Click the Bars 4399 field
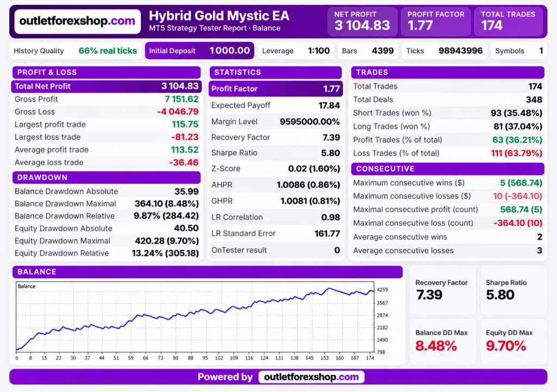The image size is (557, 392). pyautogui.click(x=368, y=51)
